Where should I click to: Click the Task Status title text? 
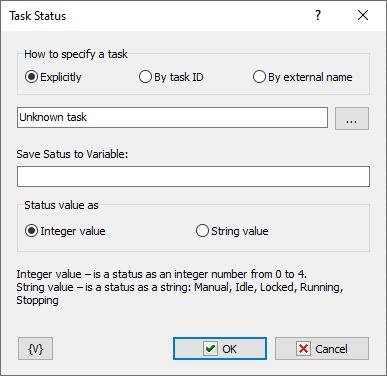click(38, 16)
